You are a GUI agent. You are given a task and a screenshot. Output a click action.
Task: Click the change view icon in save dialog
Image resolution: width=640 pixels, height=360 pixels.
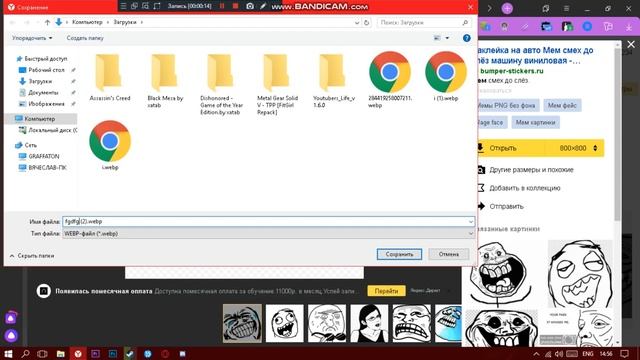[x=437, y=38]
